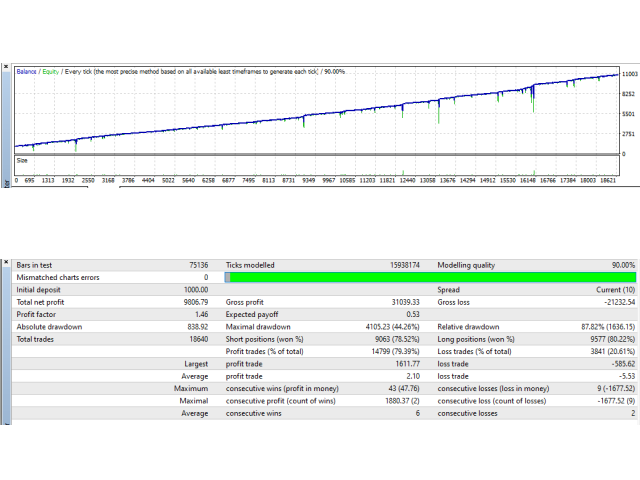Select the consecutive profit value 1880.37 (2)
640x480 pixels.
402,401
